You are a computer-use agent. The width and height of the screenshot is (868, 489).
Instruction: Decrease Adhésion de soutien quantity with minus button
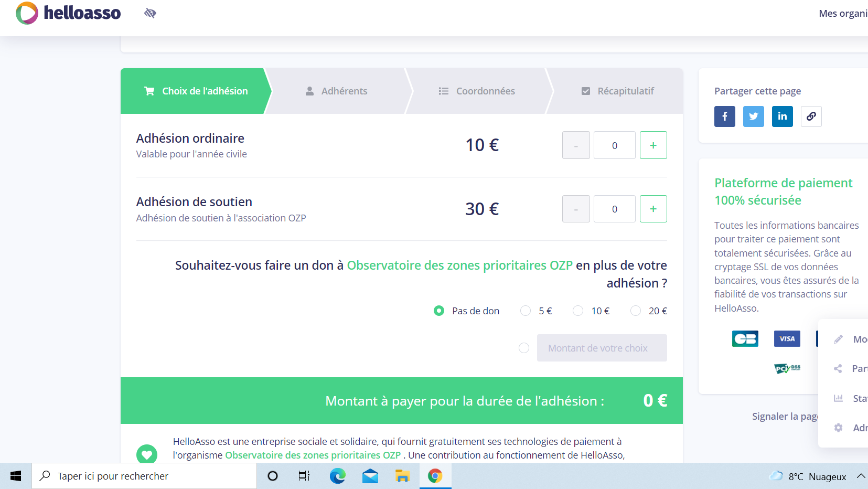point(575,208)
